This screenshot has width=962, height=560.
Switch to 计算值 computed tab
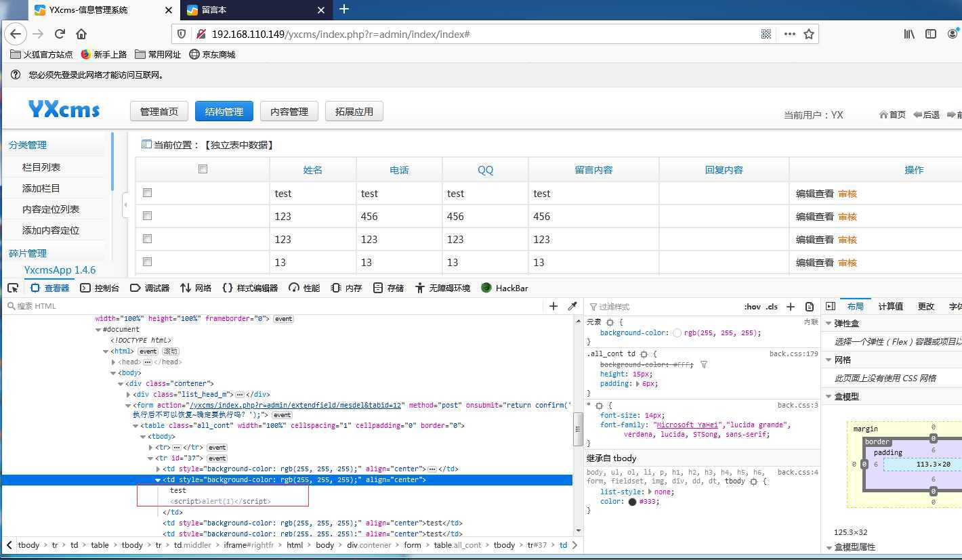890,306
